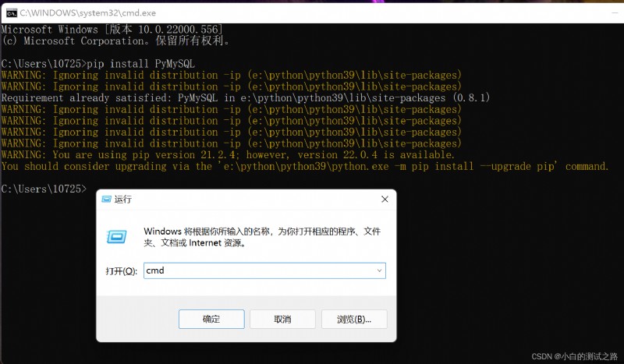This screenshot has height=364, width=624.
Task: Confirm with the 确定 button
Action: point(211,319)
